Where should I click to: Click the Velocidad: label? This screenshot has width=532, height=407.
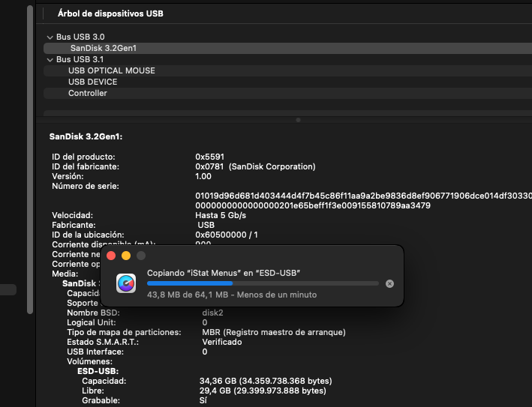(72, 216)
